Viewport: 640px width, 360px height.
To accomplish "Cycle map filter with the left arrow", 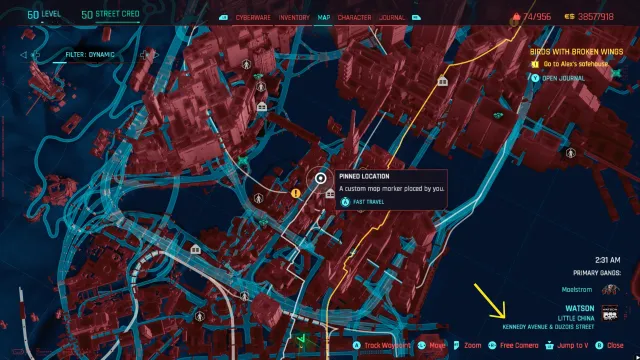I will tap(24, 55).
